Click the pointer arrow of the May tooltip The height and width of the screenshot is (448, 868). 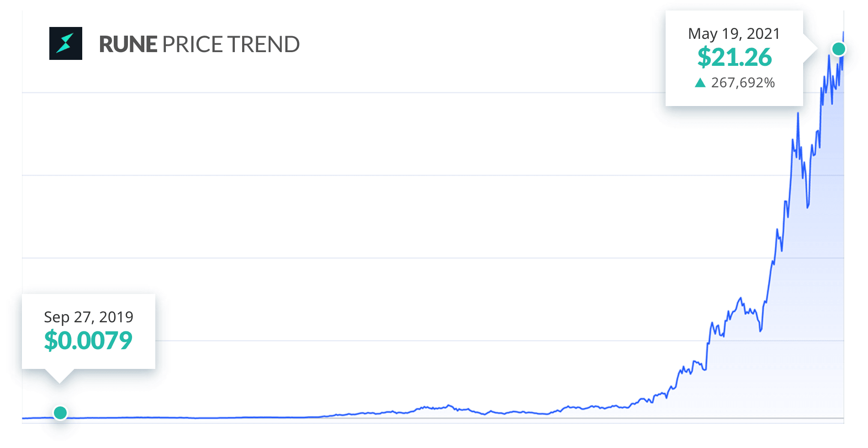[x=810, y=48]
